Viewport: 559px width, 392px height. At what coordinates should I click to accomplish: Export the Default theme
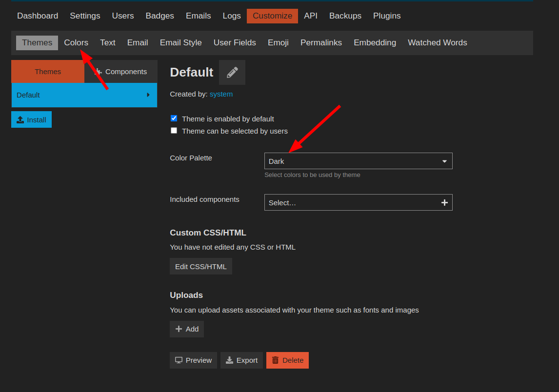(241, 360)
